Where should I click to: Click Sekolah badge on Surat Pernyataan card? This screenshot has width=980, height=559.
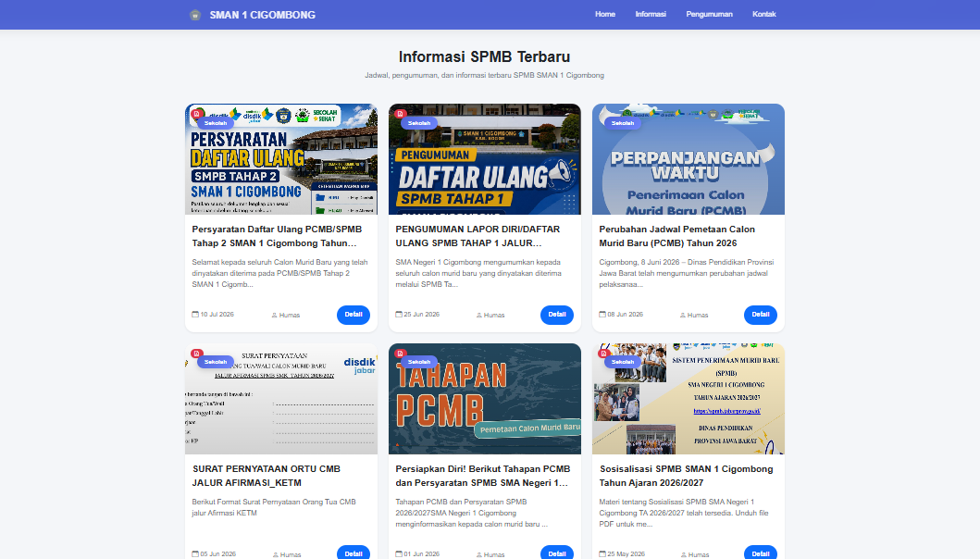pyautogui.click(x=216, y=362)
